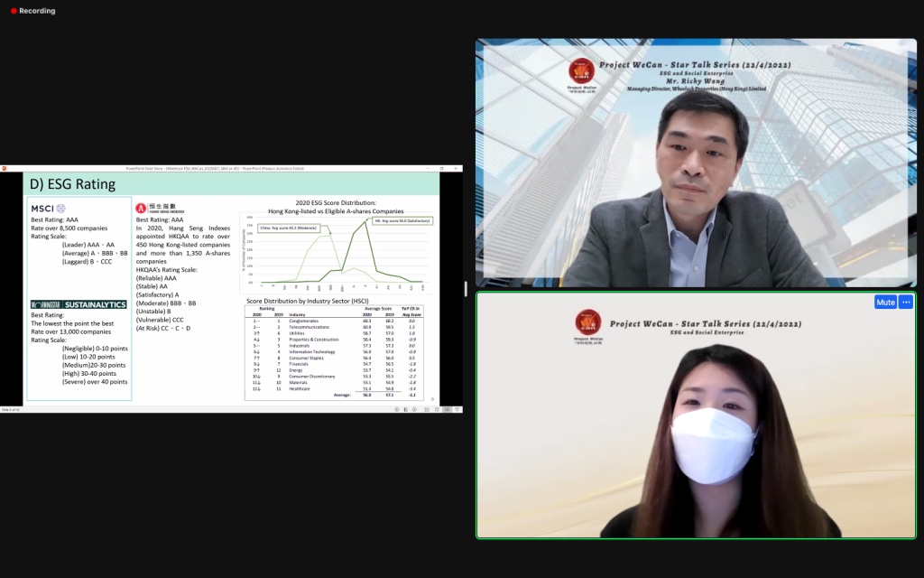The height and width of the screenshot is (578, 924).
Task: Advance to next slide via status bar arrow
Action: pyautogui.click(x=412, y=409)
